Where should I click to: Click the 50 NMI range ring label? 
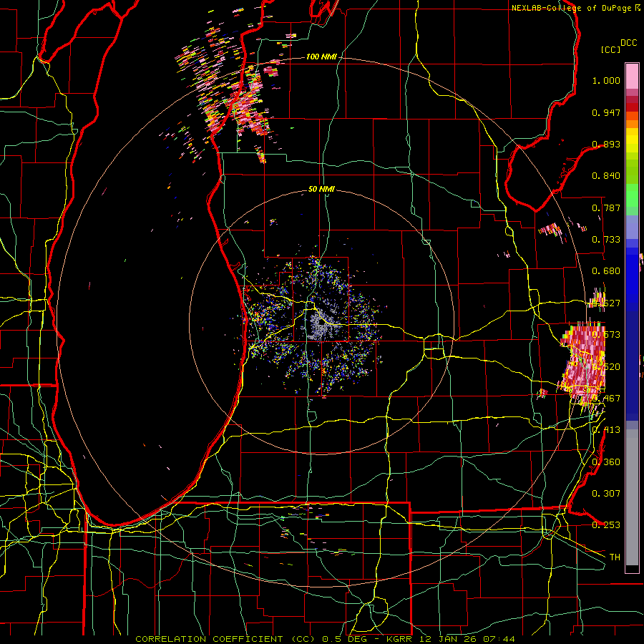point(321,190)
